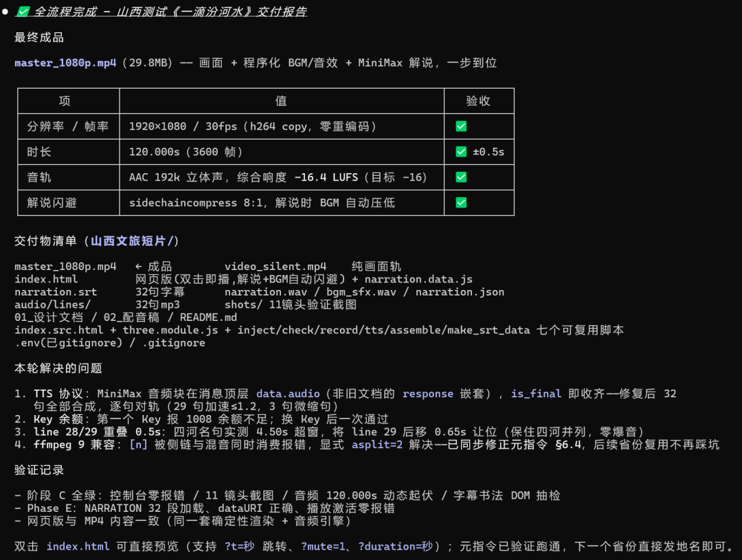Click the .env(已gitignore) entry

[68, 343]
